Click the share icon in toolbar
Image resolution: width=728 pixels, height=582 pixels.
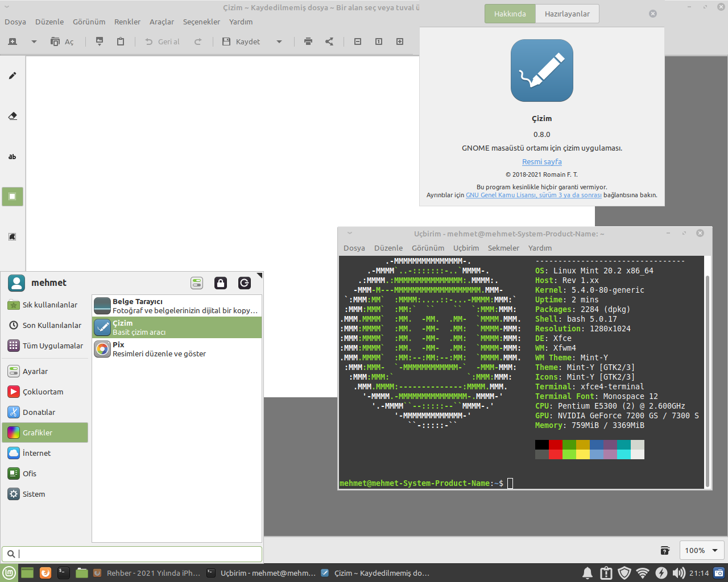pos(329,41)
